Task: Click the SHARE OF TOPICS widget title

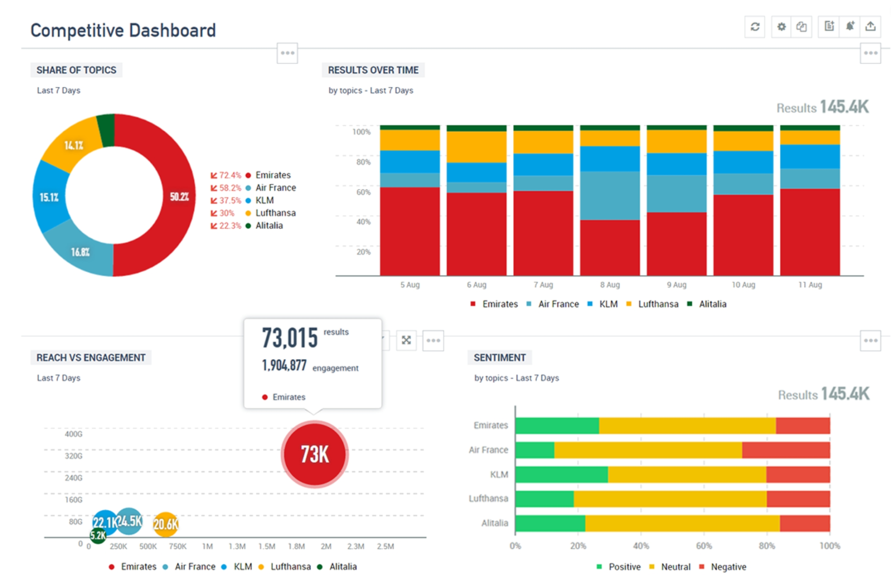Action: [x=76, y=70]
